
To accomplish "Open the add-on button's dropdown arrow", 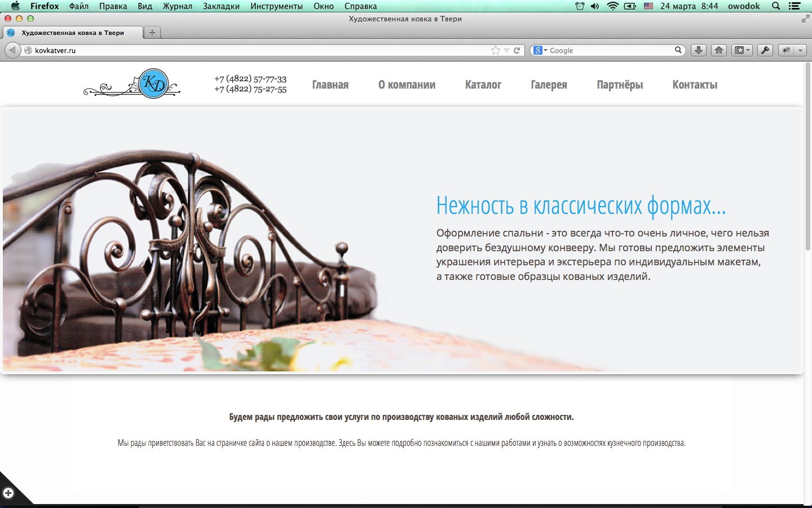I will [x=800, y=50].
